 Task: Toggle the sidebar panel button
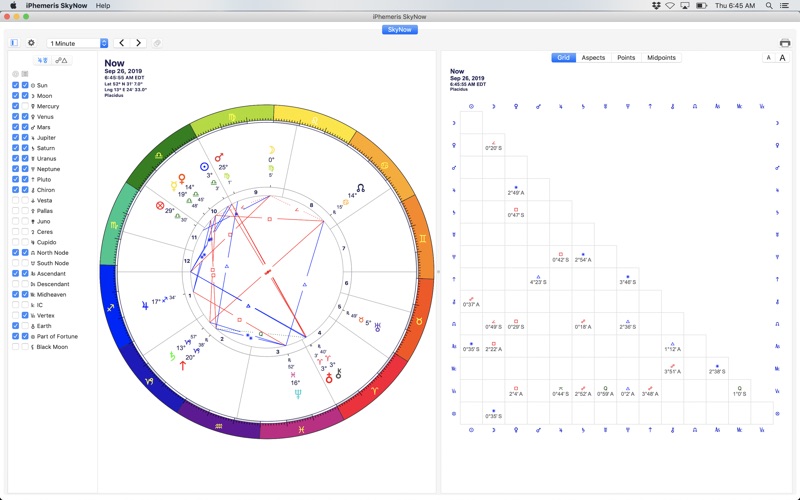(x=14, y=43)
